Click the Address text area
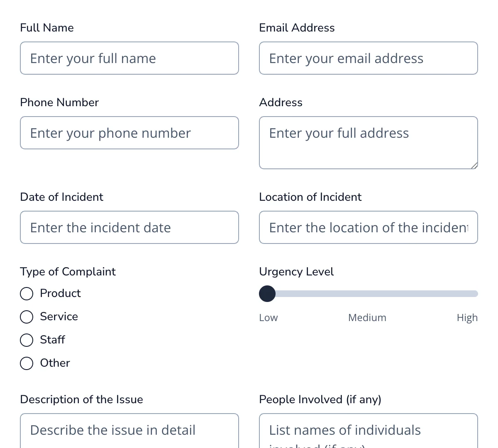Screen dimensions: 498x448 tap(368, 143)
